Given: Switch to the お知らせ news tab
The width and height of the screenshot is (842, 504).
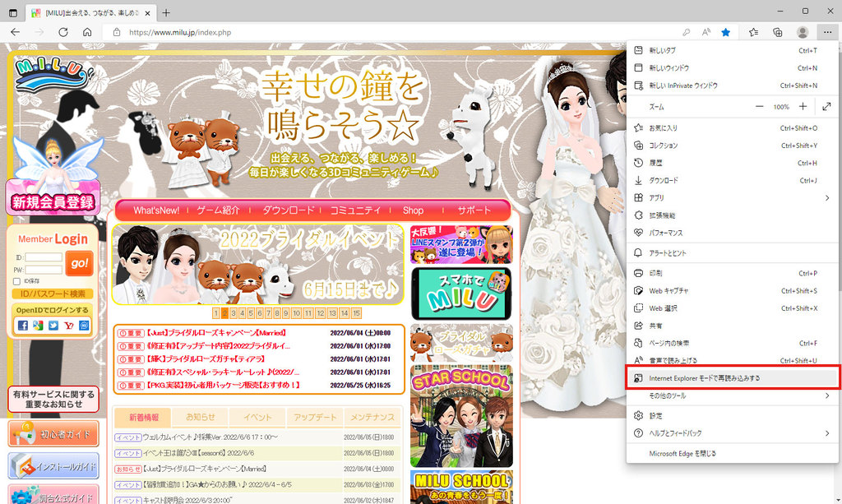Looking at the screenshot, I should pyautogui.click(x=201, y=417).
